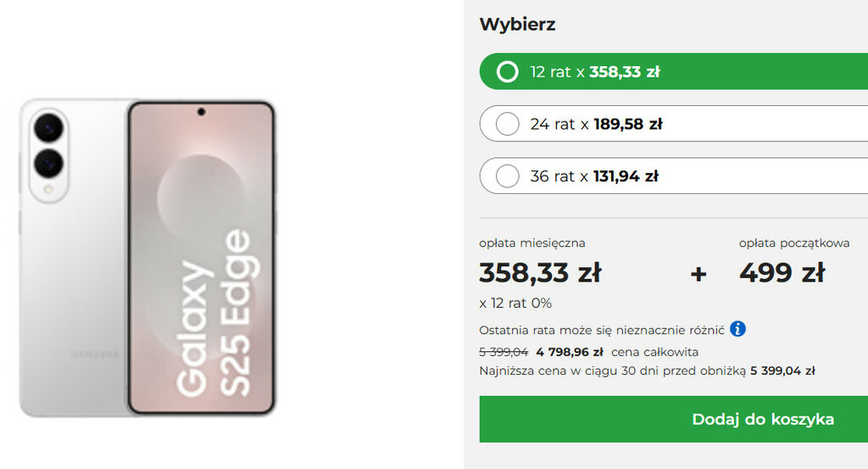
Task: Click the 499 zł initial fee amount
Action: point(782,273)
